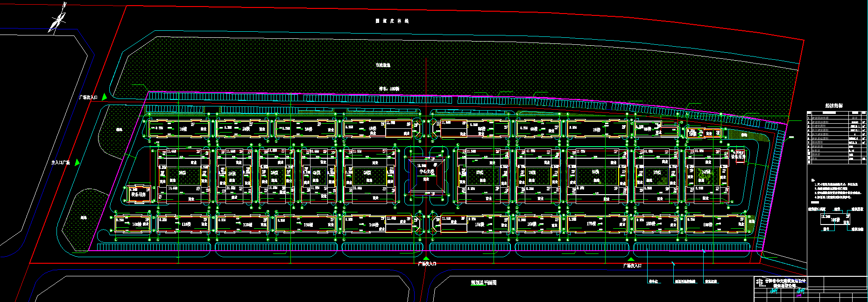Select the 停车位 legend label at bottom

(x=653, y=281)
